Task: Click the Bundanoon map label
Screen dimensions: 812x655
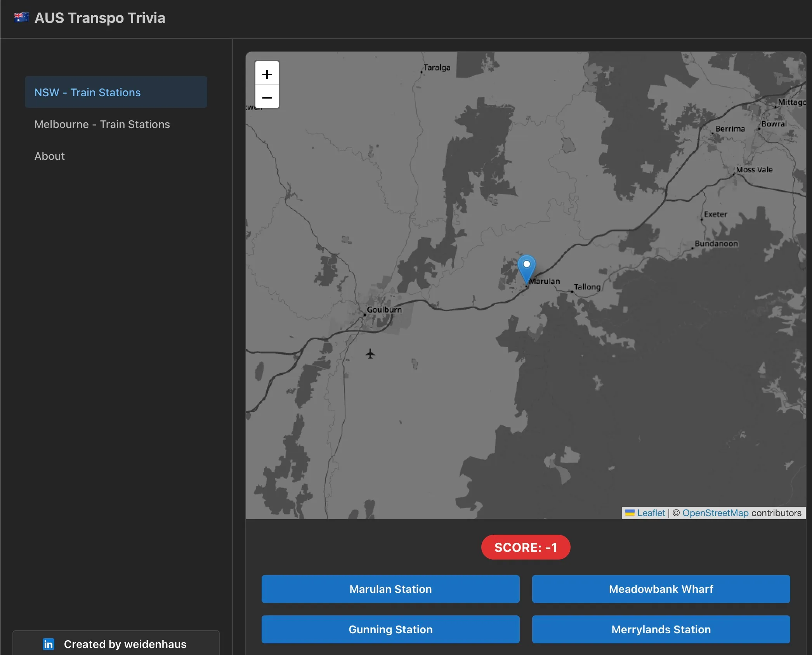Action: click(x=716, y=244)
